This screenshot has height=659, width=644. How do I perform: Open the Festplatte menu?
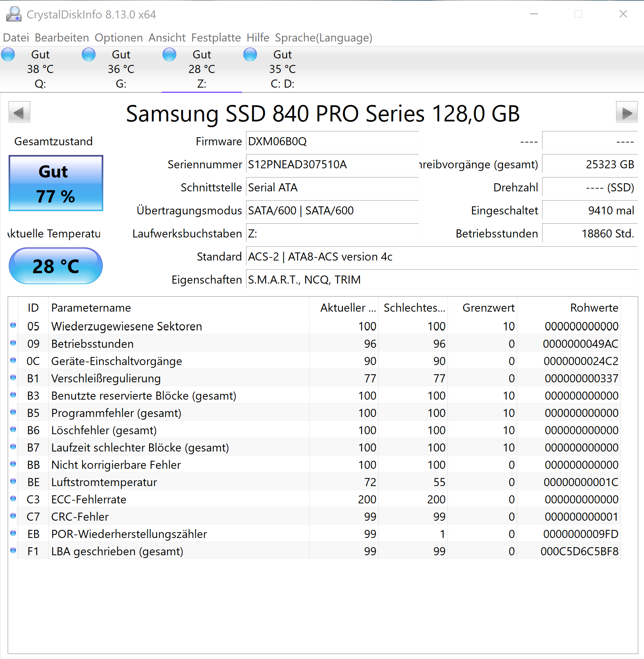pyautogui.click(x=216, y=38)
